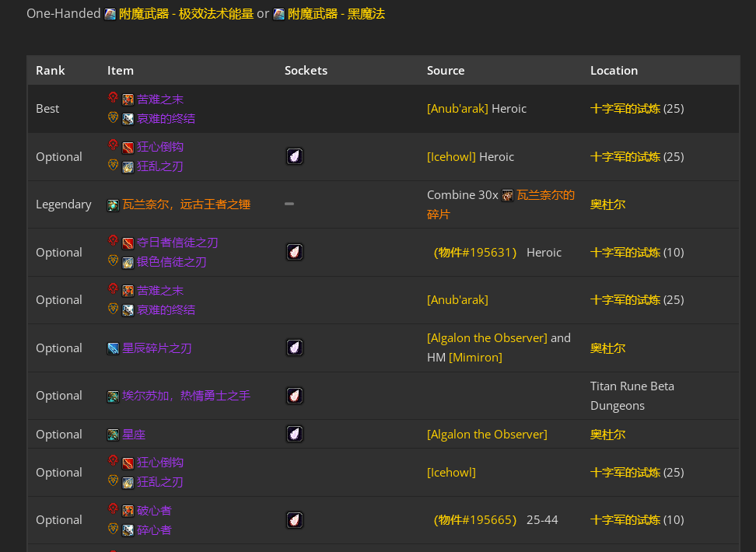Viewport: 756px width, 552px height.
Task: Open 哀难的终结 item in the Best row
Action: click(166, 119)
